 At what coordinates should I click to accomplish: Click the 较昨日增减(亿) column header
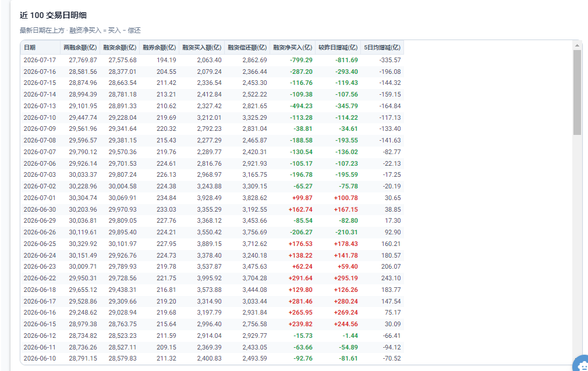coord(338,48)
